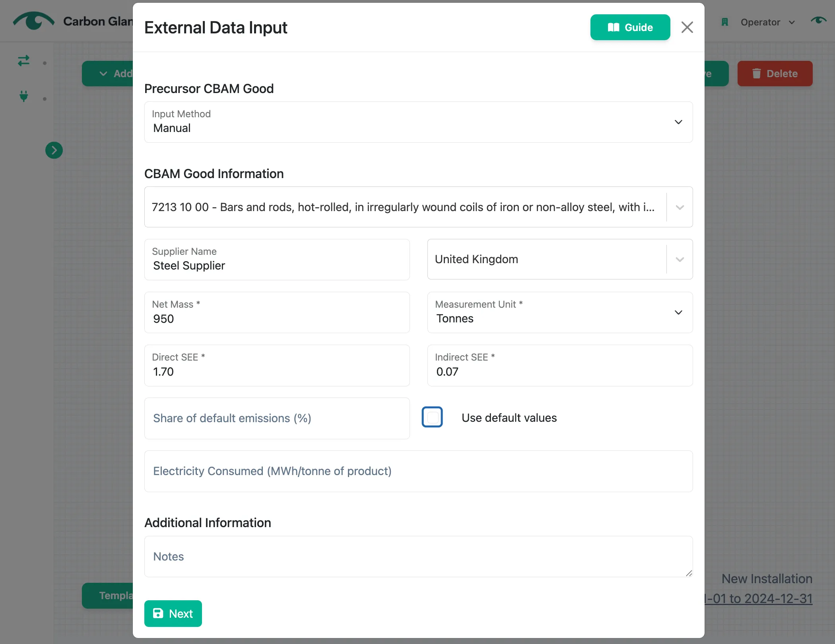Open the Measurement Unit dropdown
This screenshot has height=644, width=835.
tap(560, 312)
